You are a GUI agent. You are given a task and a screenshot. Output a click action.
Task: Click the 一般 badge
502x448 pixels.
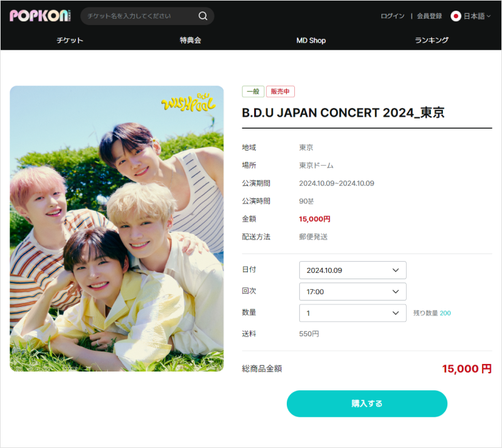(253, 92)
